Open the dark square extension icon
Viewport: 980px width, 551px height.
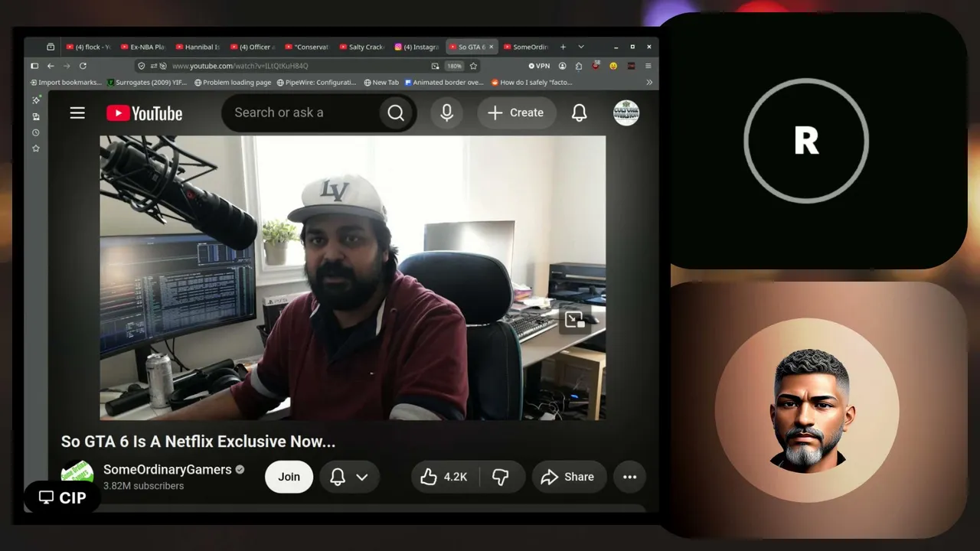(631, 66)
